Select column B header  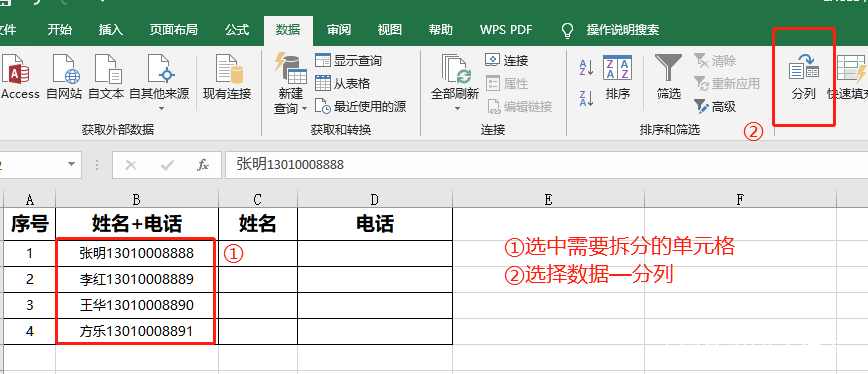(x=137, y=200)
